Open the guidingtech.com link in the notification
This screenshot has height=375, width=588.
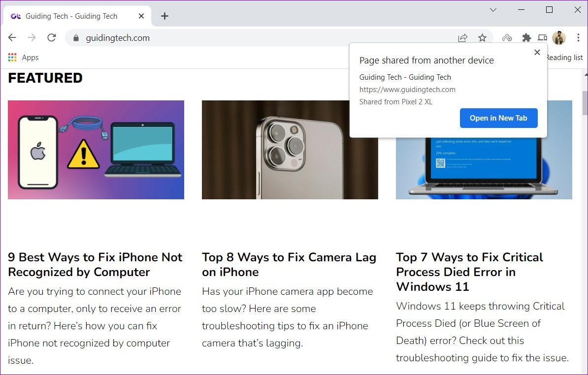pyautogui.click(x=407, y=89)
